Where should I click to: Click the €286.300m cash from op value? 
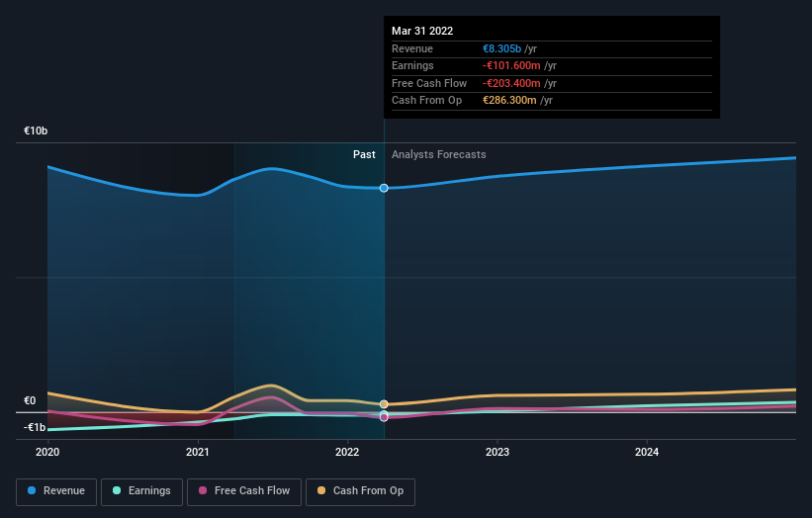tap(509, 101)
